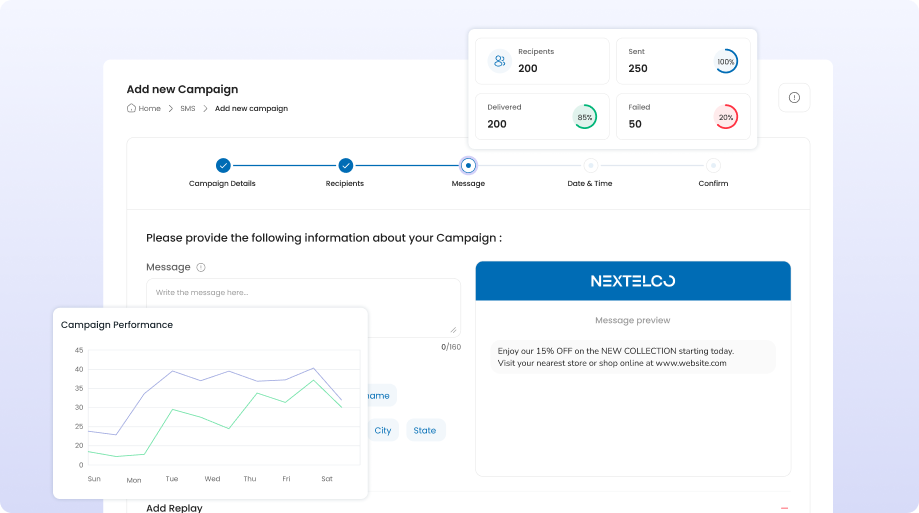
Task: Select the Confirm step indicator
Action: click(713, 166)
